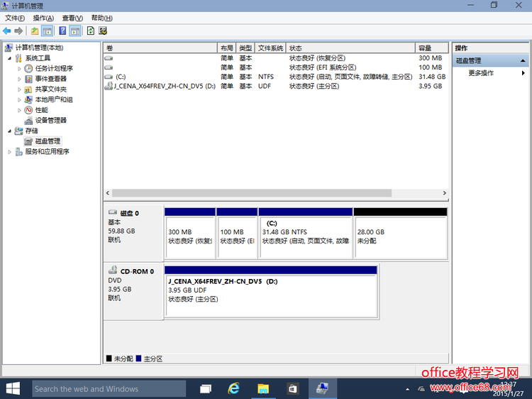This screenshot has width=532, height=399.
Task: Sort by Status (状态) column header
Action: point(351,48)
